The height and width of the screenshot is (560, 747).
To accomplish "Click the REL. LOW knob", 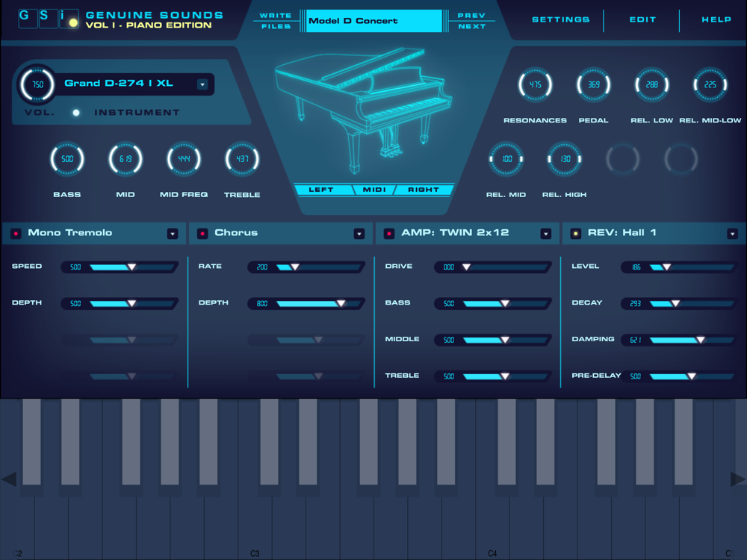I will (651, 85).
